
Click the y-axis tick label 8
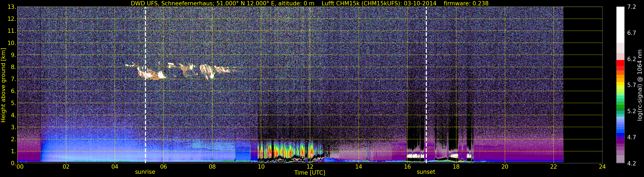tap(13, 67)
